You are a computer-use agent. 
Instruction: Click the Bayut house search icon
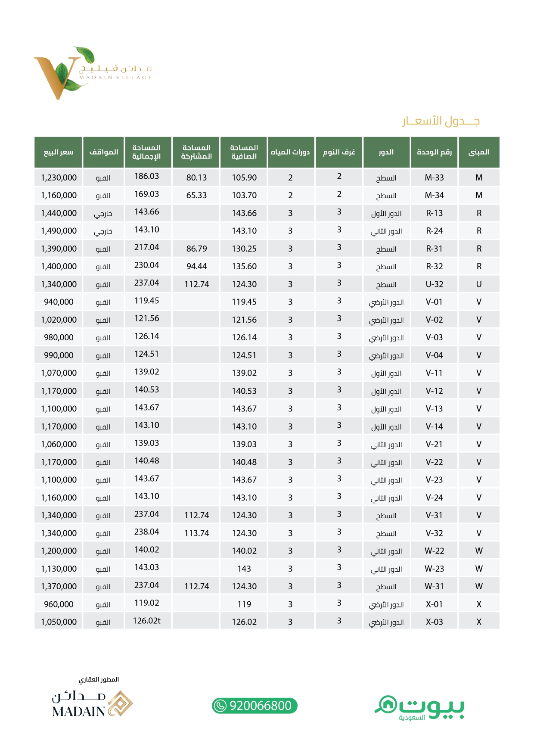tap(386, 704)
